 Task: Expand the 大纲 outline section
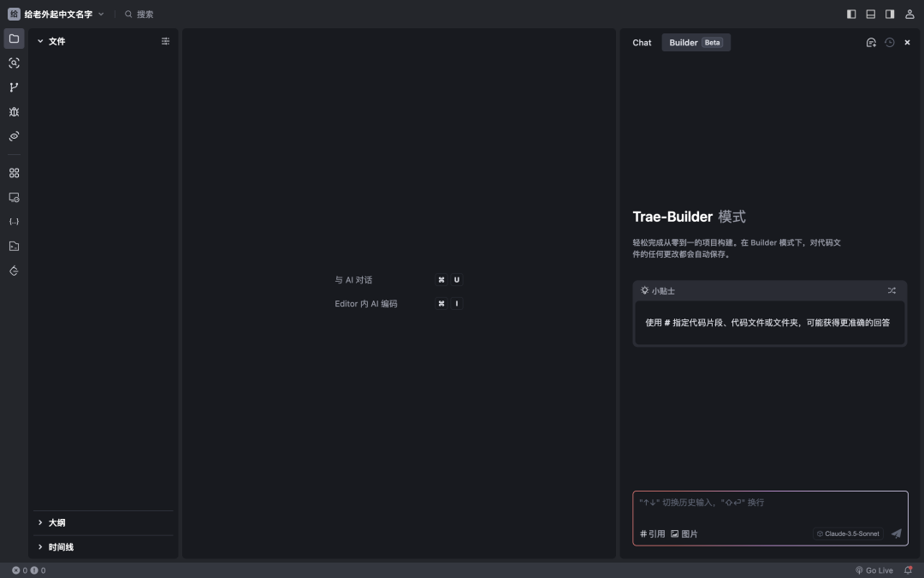point(40,522)
